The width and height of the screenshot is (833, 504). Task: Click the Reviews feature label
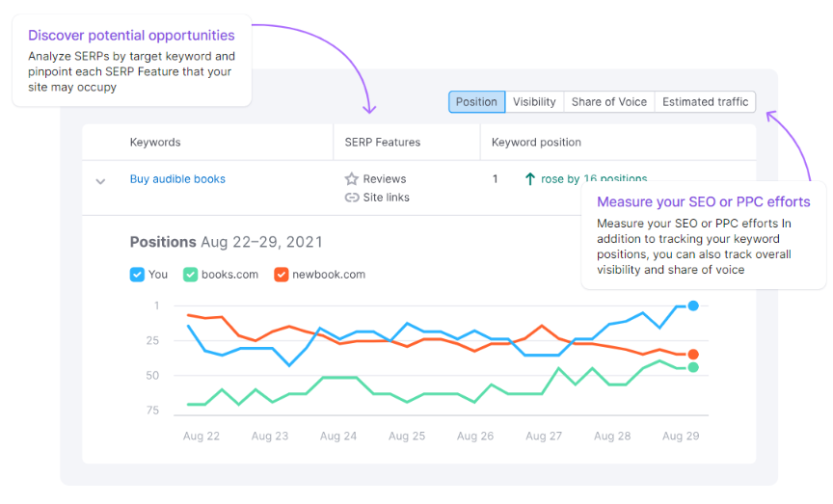pos(384,179)
